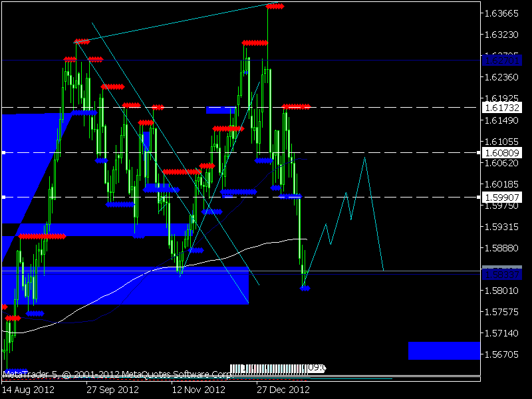Select the 1.59907 horizontal level price tag
Image resolution: width=532 pixels, height=399 pixels.
click(x=502, y=198)
